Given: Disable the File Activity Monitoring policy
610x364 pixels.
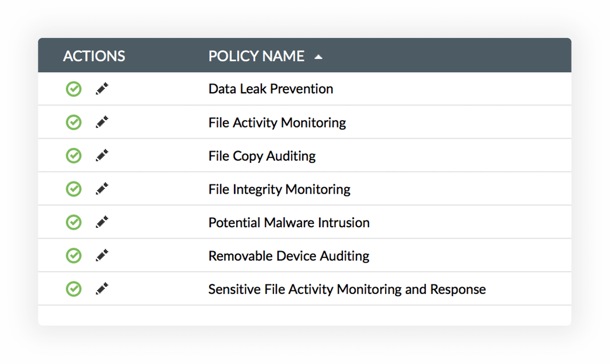Looking at the screenshot, I should [x=74, y=123].
